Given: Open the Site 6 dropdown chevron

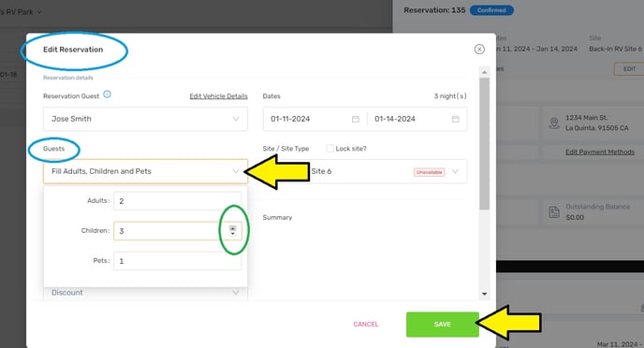Looking at the screenshot, I should tap(455, 171).
